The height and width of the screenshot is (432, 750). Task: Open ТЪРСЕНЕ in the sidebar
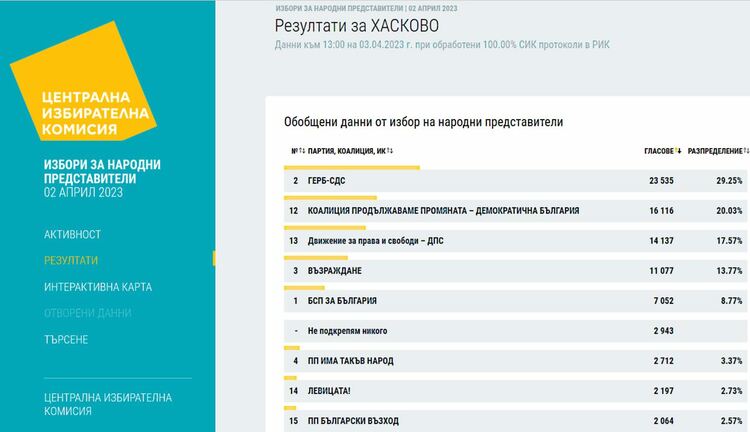66,339
